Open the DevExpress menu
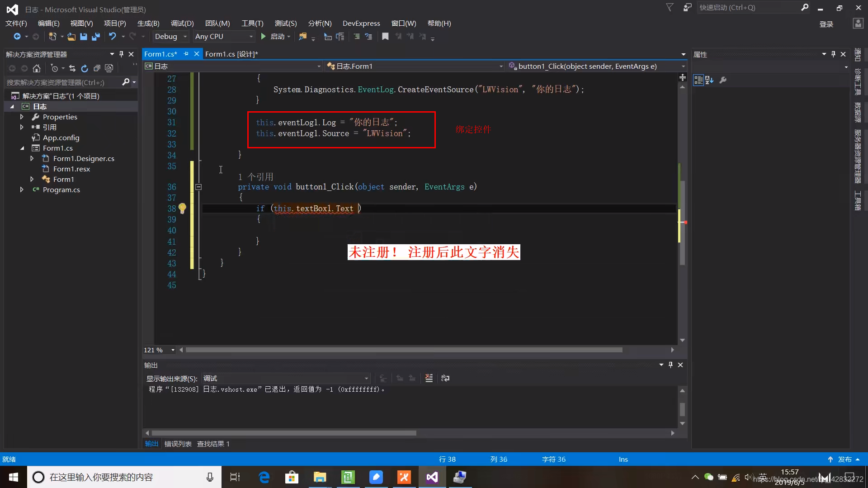This screenshot has height=488, width=868. pyautogui.click(x=361, y=23)
